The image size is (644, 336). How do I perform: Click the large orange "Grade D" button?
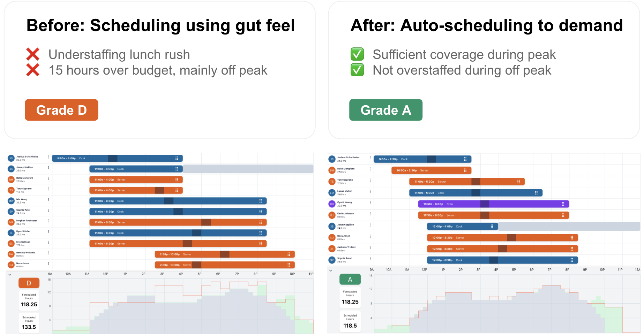[x=61, y=110]
